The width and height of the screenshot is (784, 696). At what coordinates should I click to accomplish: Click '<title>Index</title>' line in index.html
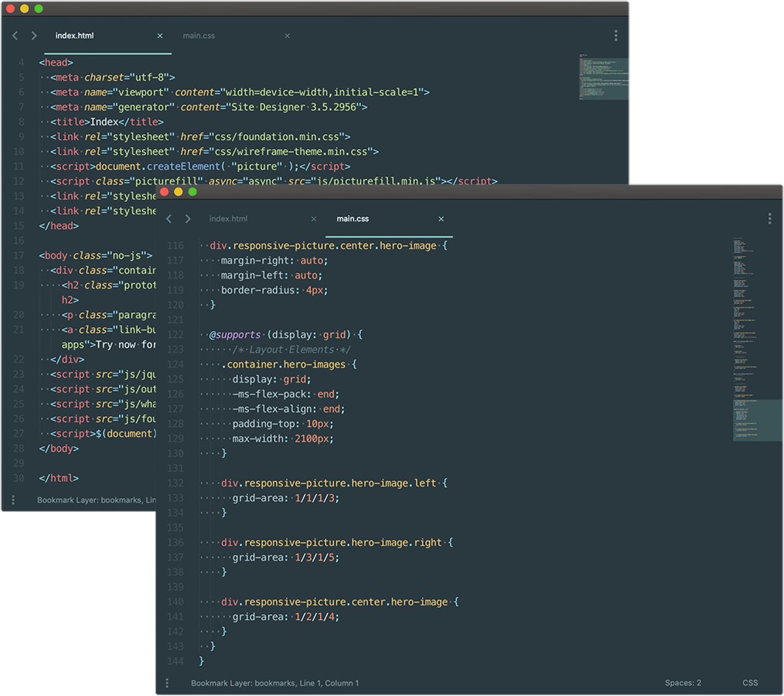coord(107,122)
